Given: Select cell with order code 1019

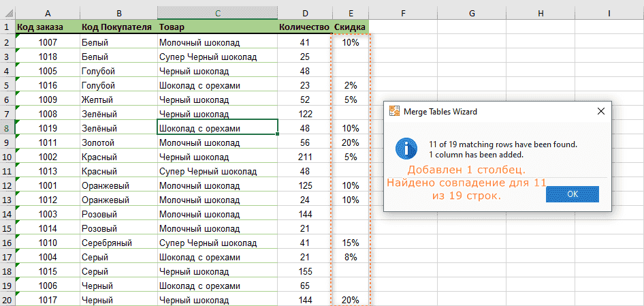Looking at the screenshot, I should 47,128.
